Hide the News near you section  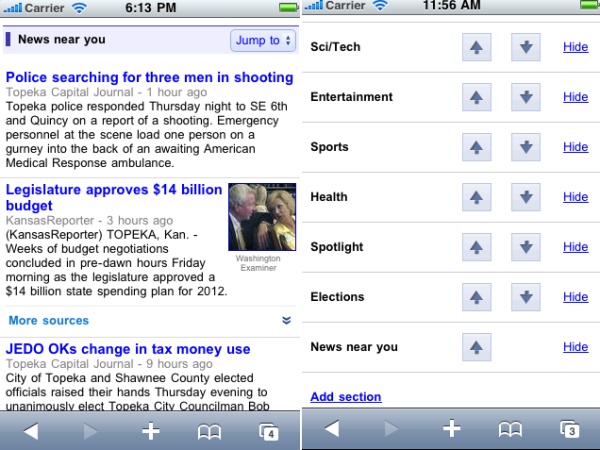click(576, 347)
